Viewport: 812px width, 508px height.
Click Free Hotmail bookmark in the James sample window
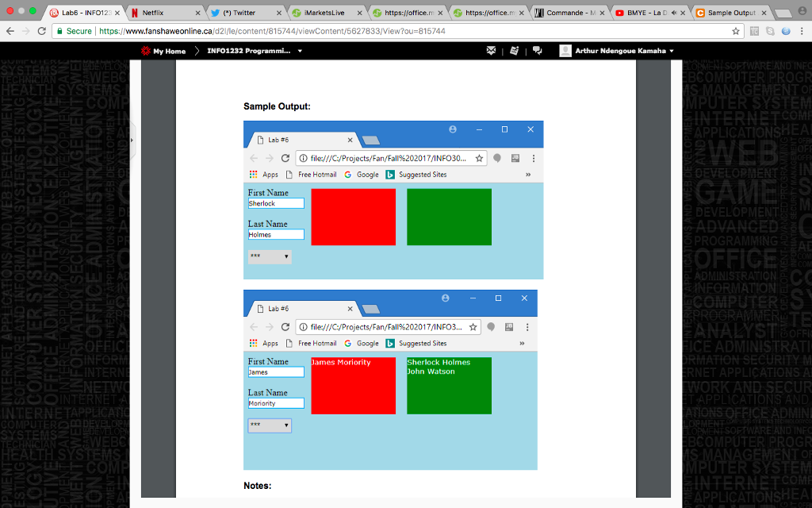[x=311, y=343]
